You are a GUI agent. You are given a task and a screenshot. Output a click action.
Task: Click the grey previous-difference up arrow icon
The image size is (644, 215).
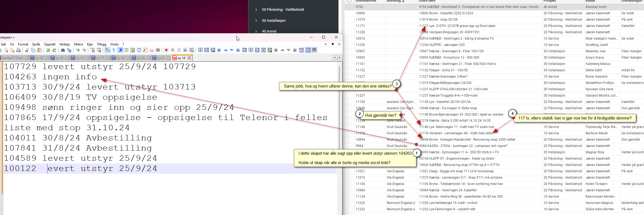tap(282, 50)
